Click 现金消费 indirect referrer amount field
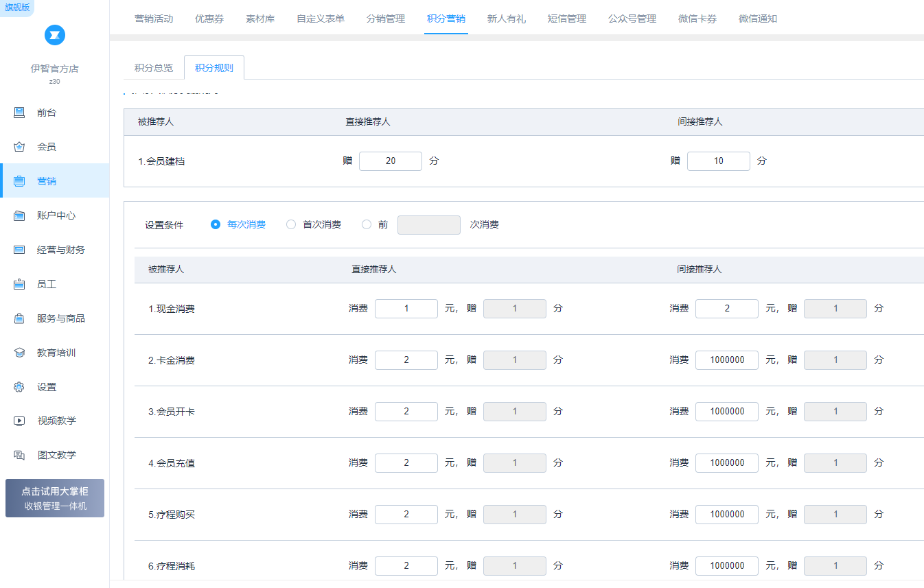Viewport: 924px width, 588px height. pyautogui.click(x=727, y=309)
